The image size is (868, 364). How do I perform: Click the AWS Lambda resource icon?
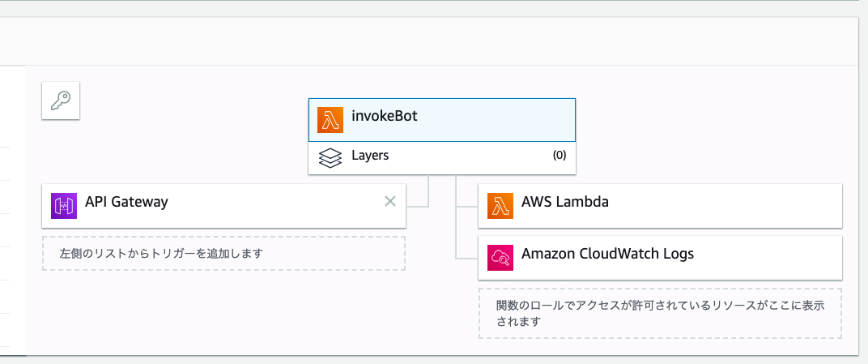point(500,206)
